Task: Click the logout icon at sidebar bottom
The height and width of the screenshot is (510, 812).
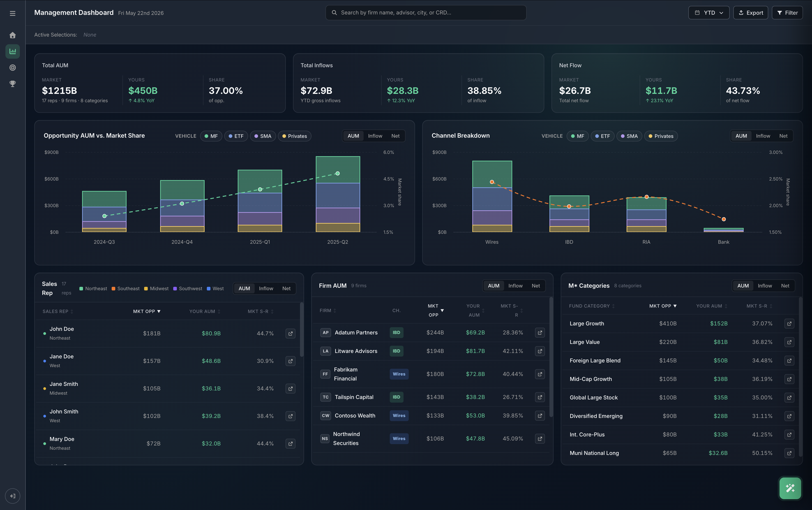Action: 12,496
